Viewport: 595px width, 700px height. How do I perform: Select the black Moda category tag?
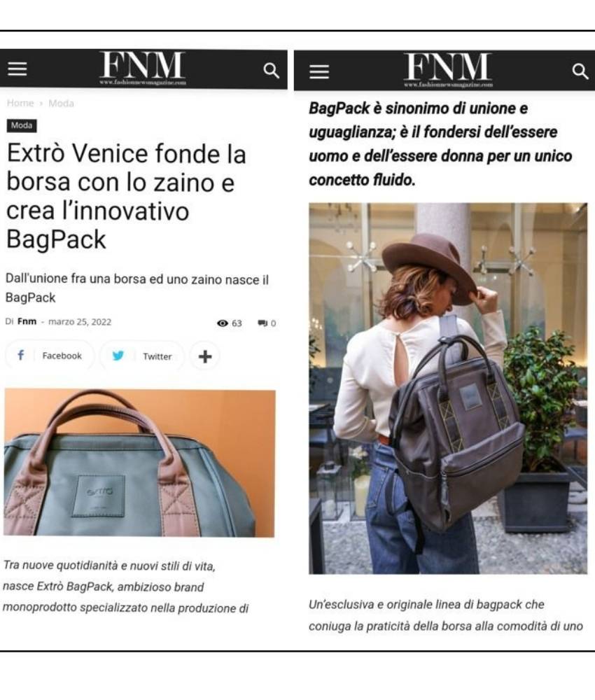(x=22, y=125)
